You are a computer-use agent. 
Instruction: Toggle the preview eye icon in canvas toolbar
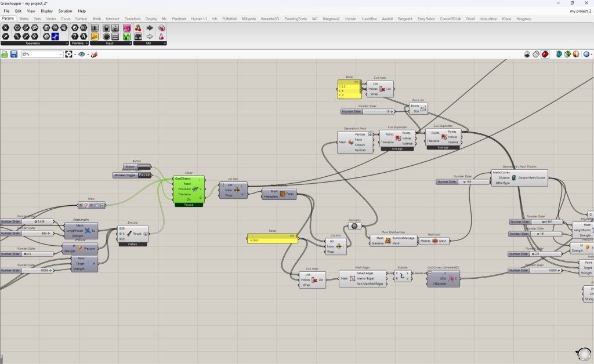pos(81,54)
